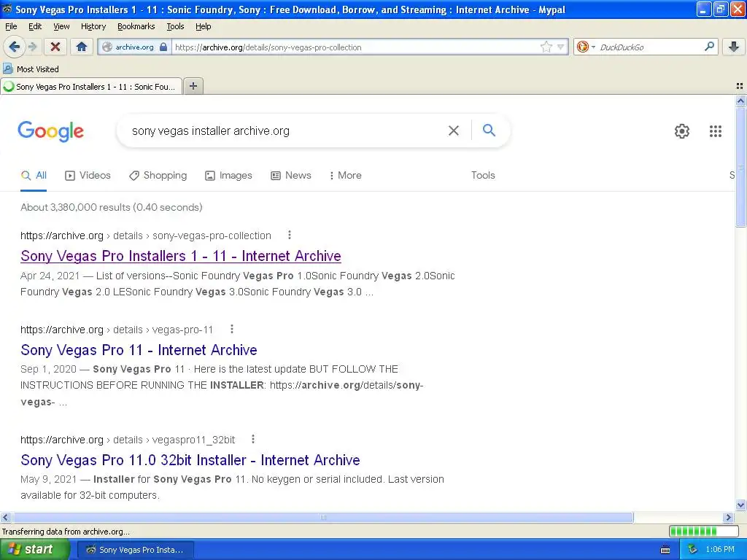
Task: Click the horizontal scrollbar right arrow
Action: point(728,517)
